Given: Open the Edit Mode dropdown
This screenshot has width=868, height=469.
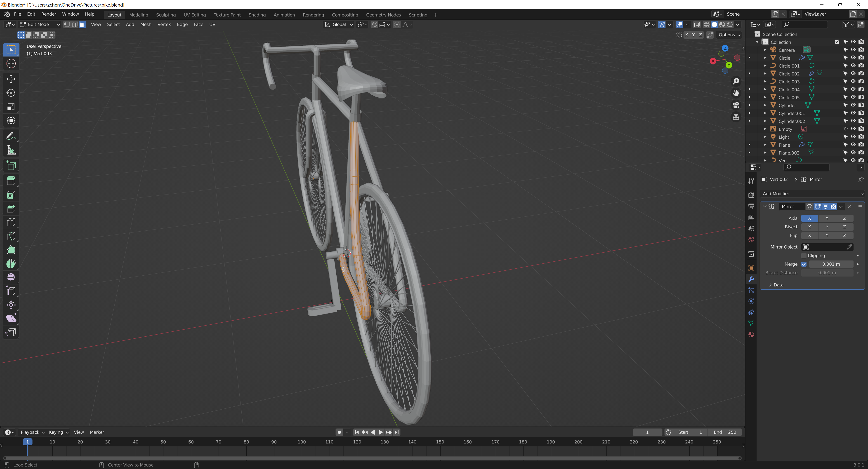Looking at the screenshot, I should pos(40,24).
